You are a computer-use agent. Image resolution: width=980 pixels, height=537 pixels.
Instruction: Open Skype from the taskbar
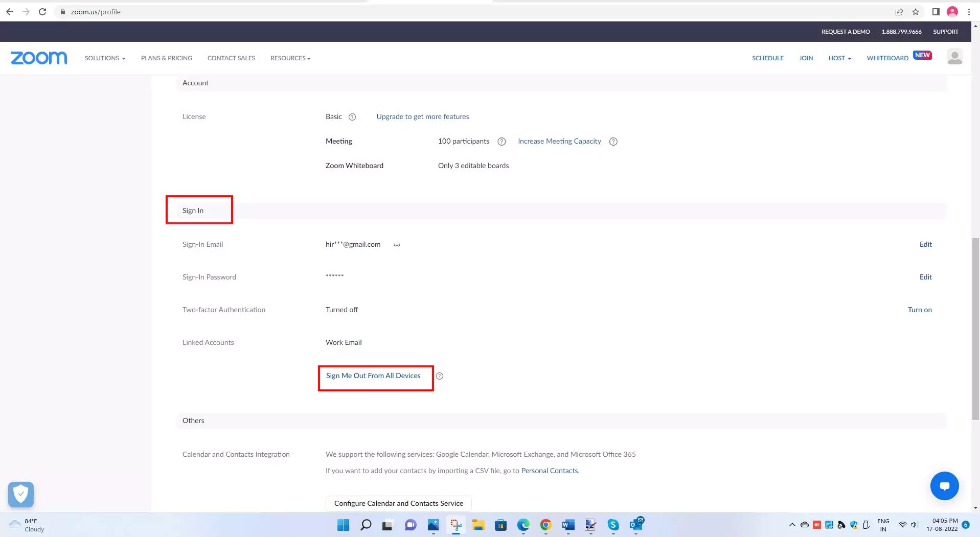(x=613, y=525)
